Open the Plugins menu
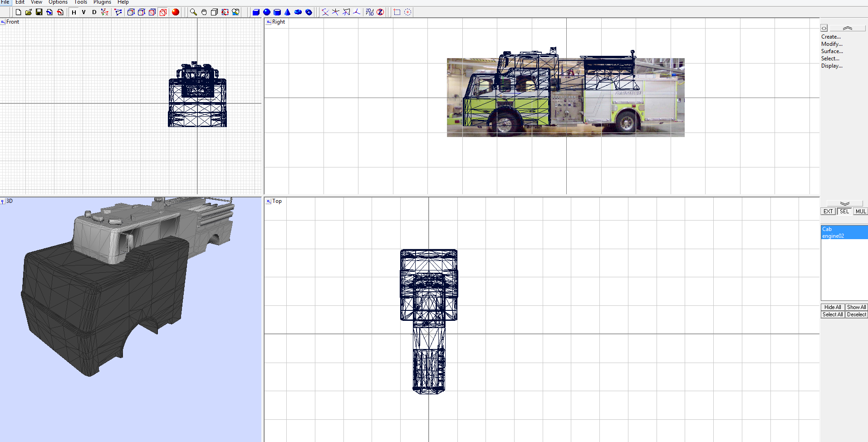 click(x=102, y=2)
